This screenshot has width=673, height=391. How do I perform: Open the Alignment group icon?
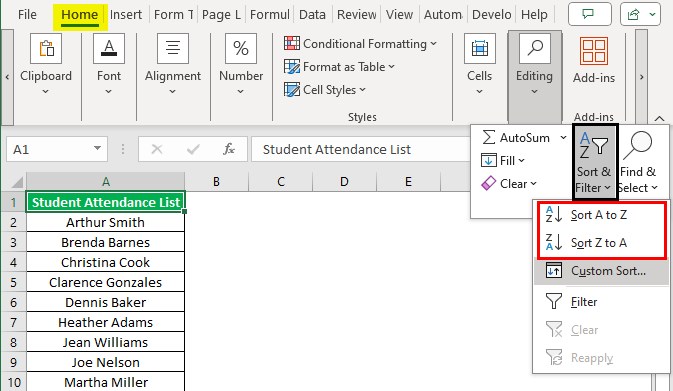click(x=173, y=48)
